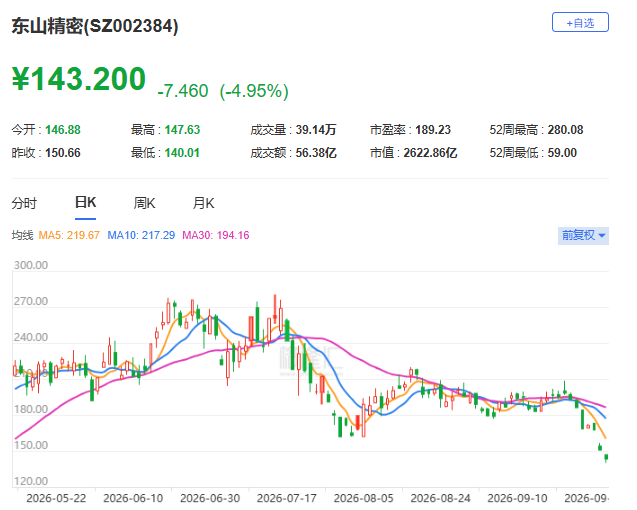Click the price change -7.460

point(183,91)
